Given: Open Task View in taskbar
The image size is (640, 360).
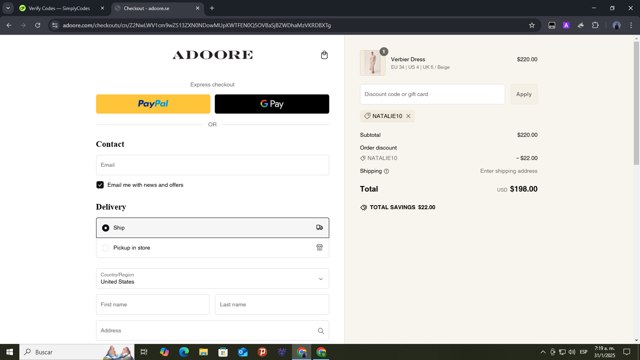Looking at the screenshot, I should tap(144, 352).
